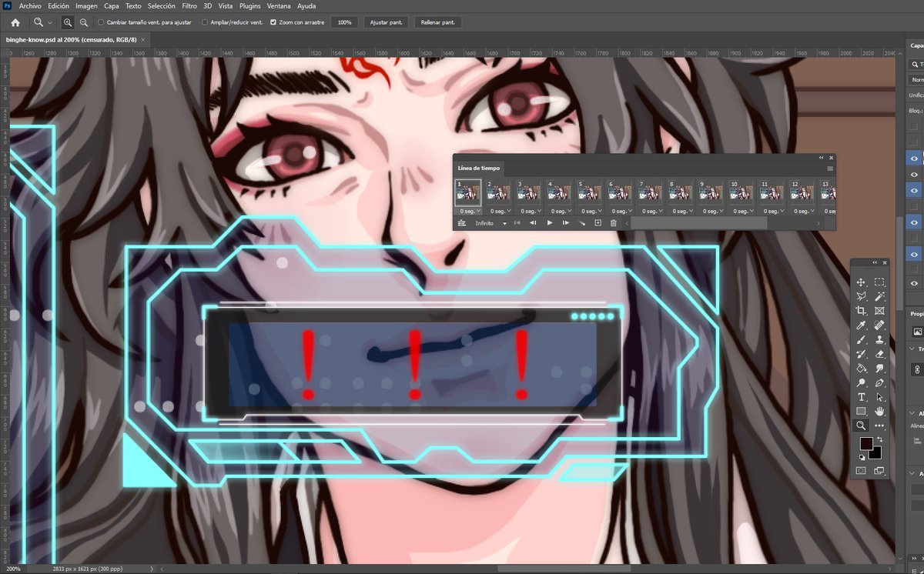Choose zoom-in mode in options bar
This screenshot has width=924, height=574.
(x=68, y=22)
